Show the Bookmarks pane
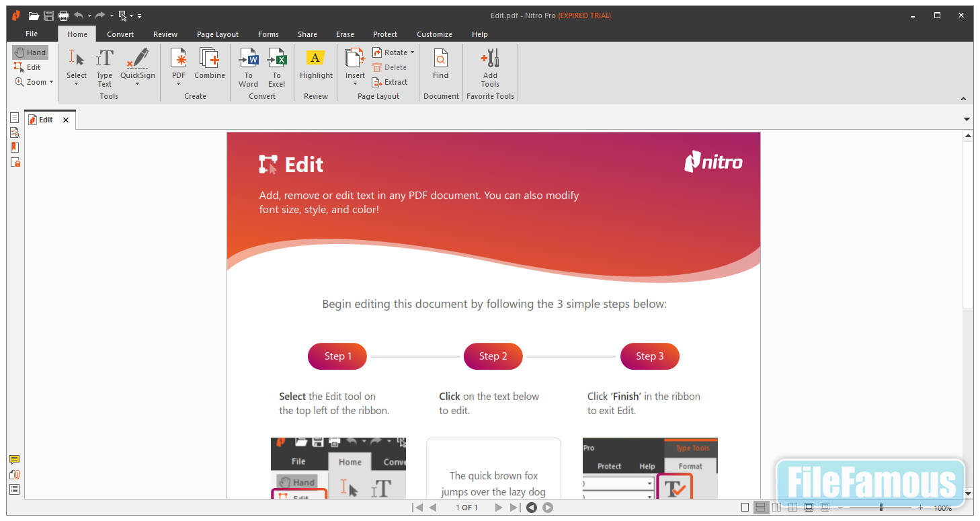 click(15, 147)
